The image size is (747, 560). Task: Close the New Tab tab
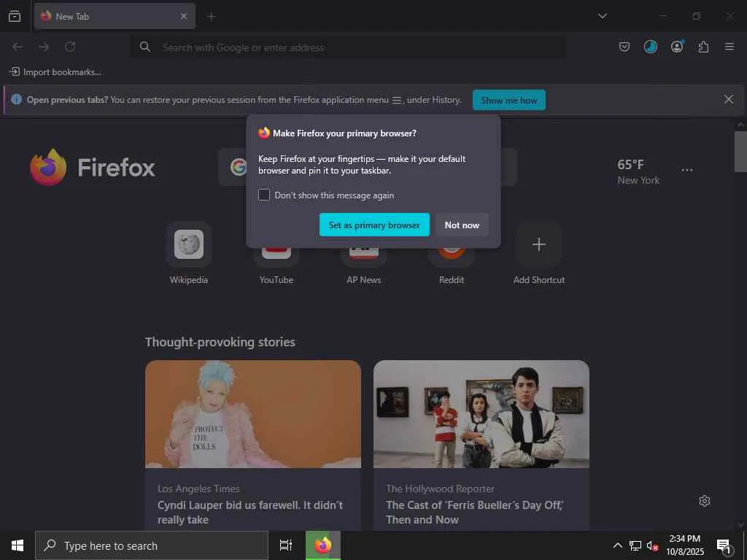click(x=184, y=16)
